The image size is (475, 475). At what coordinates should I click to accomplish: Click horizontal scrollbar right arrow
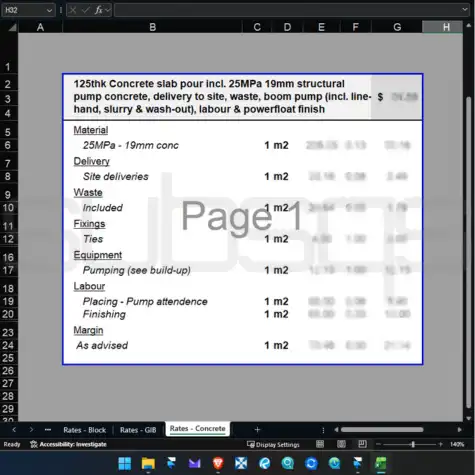pos(459,430)
